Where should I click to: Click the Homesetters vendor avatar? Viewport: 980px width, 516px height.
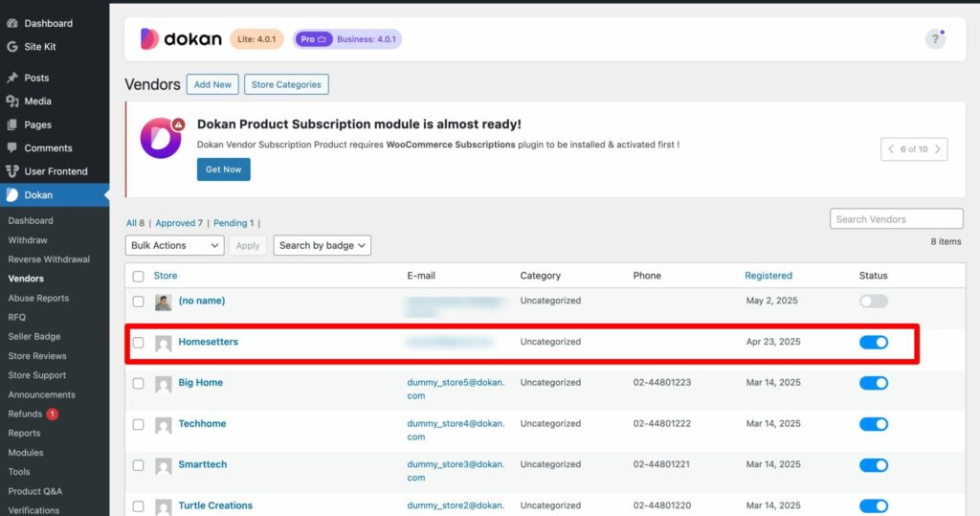[x=164, y=343]
